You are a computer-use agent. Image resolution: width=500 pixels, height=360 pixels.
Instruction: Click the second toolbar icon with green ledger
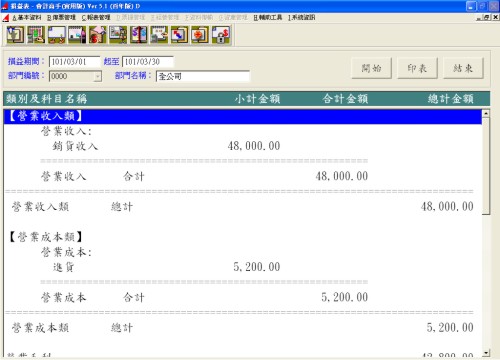click(x=36, y=35)
